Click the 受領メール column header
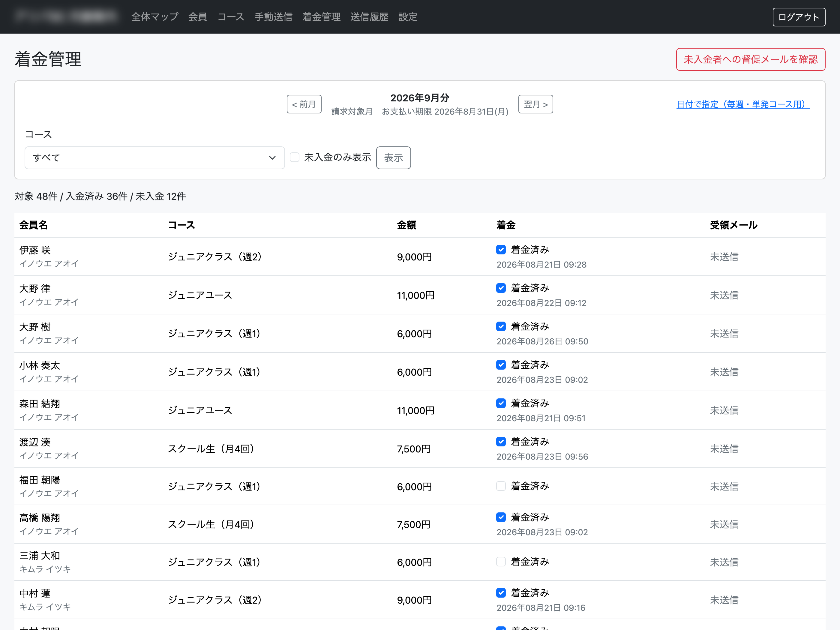The height and width of the screenshot is (630, 840). pyautogui.click(x=733, y=225)
